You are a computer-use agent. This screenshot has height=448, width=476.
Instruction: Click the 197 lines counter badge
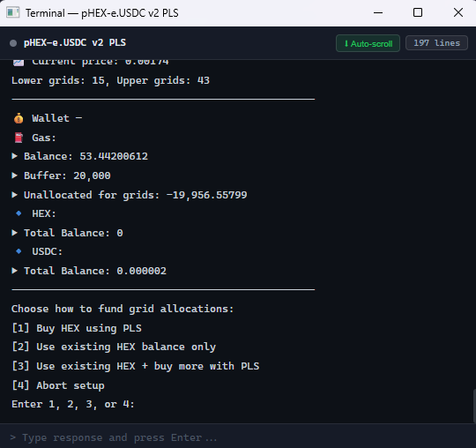pos(436,43)
